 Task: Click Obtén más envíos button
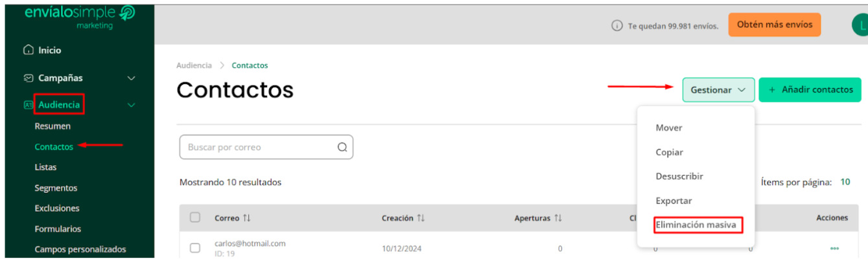tap(775, 25)
